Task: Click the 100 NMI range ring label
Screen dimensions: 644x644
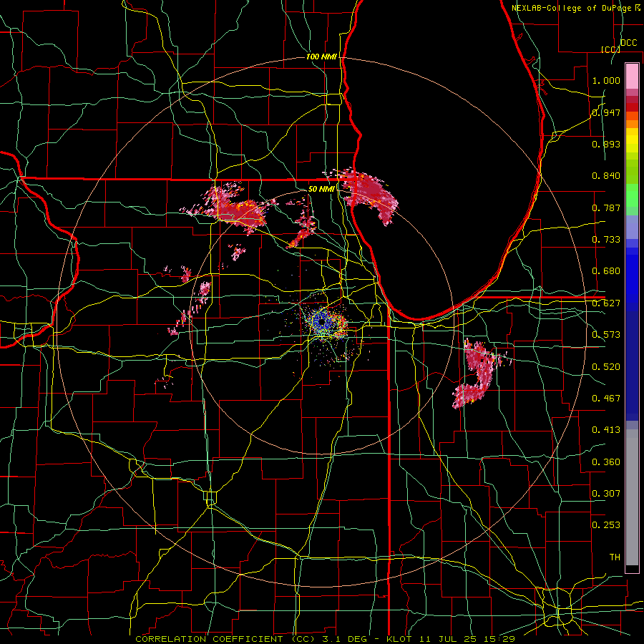Action: pyautogui.click(x=321, y=57)
